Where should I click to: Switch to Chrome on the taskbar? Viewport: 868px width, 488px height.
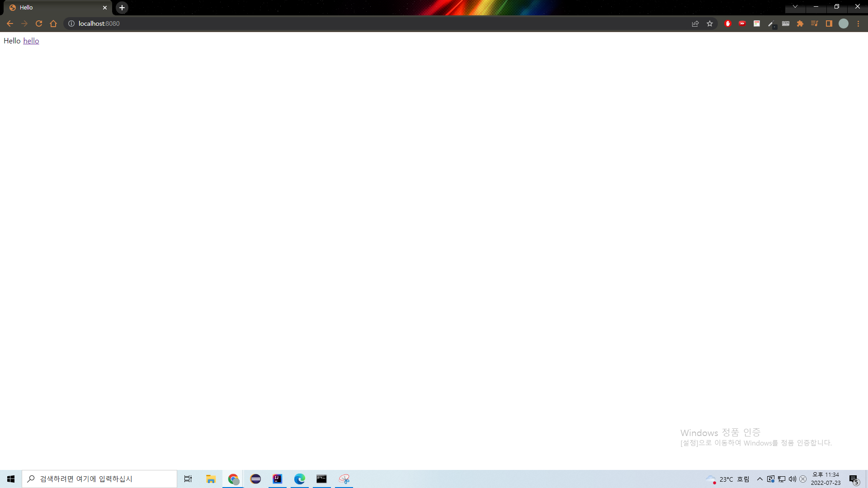233,479
